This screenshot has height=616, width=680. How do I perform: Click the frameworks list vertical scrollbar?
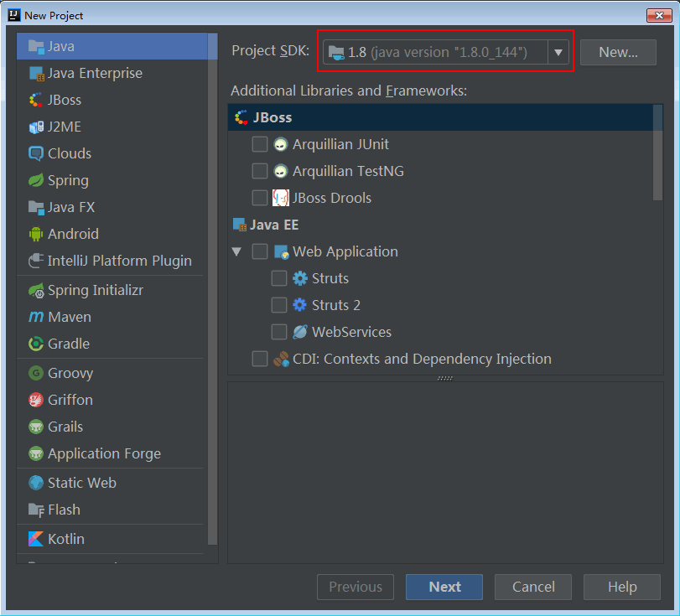[658, 153]
